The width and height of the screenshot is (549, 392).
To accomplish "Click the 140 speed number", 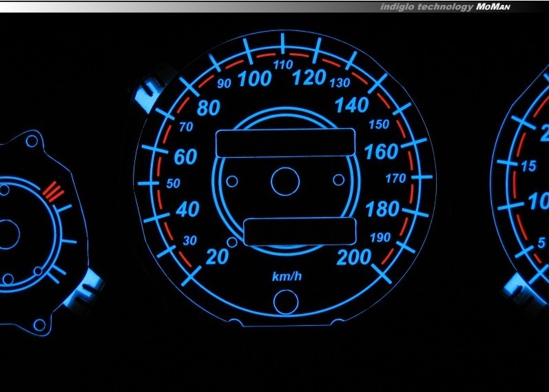I will [x=352, y=105].
